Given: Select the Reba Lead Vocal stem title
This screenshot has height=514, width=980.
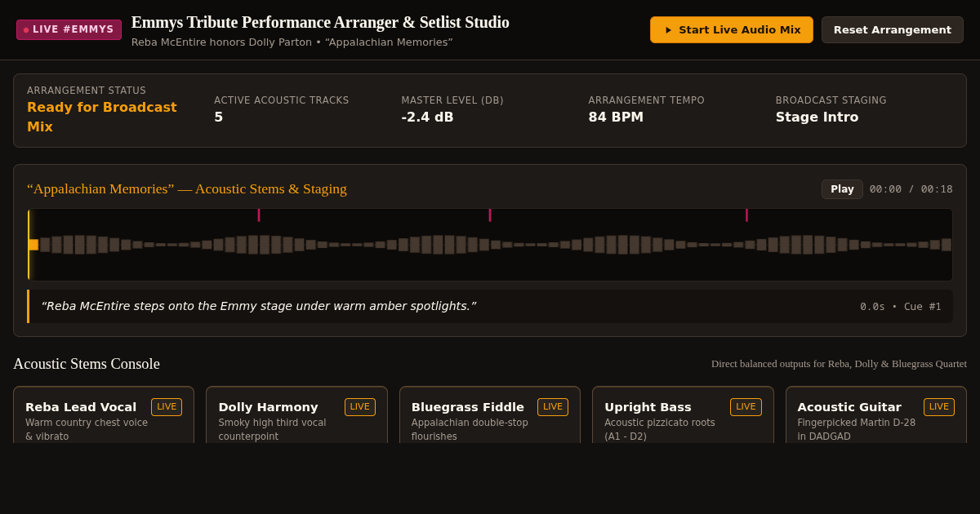Looking at the screenshot, I should click(x=81, y=407).
